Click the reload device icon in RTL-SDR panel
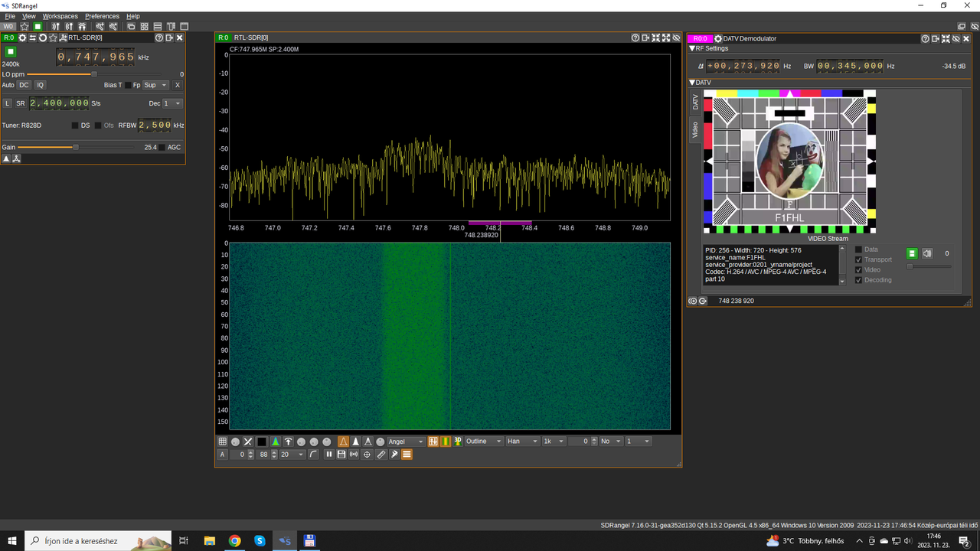The width and height of the screenshot is (980, 551). tap(43, 37)
